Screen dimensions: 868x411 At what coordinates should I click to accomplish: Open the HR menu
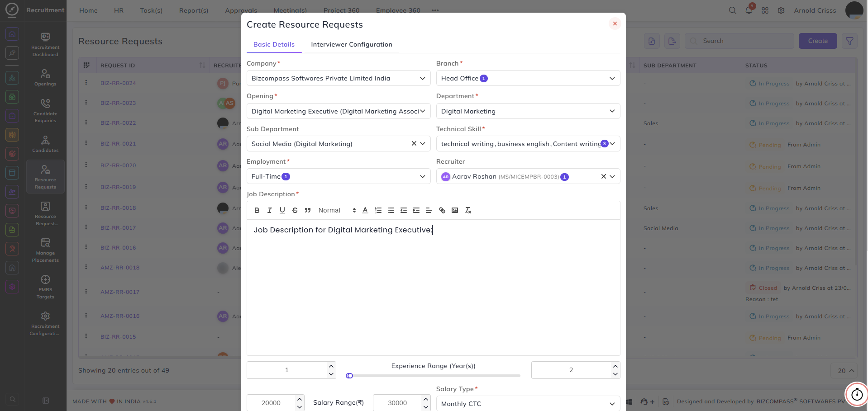(x=119, y=10)
